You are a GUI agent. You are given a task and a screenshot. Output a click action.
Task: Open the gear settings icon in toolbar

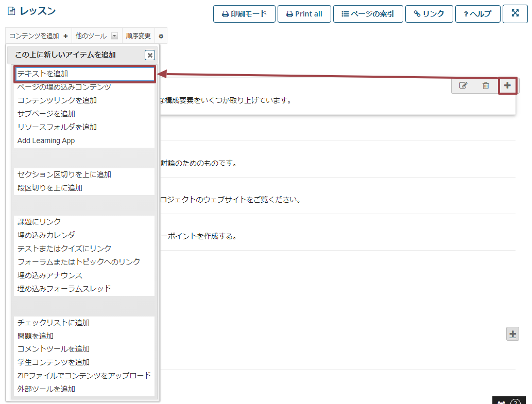pos(161,36)
